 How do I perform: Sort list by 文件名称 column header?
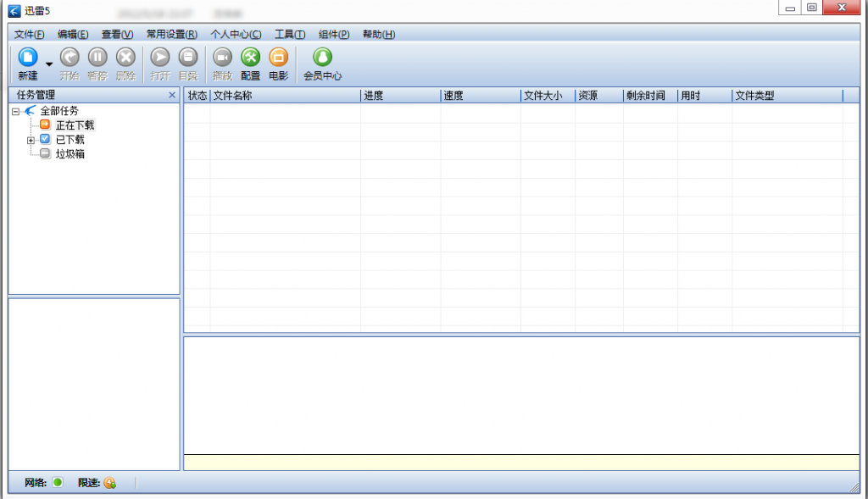pyautogui.click(x=284, y=96)
